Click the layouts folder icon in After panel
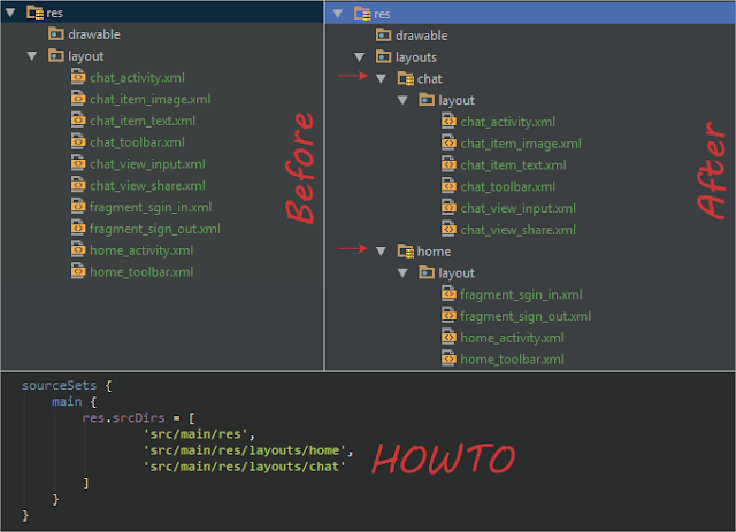The width and height of the screenshot is (736, 532). pos(383,56)
